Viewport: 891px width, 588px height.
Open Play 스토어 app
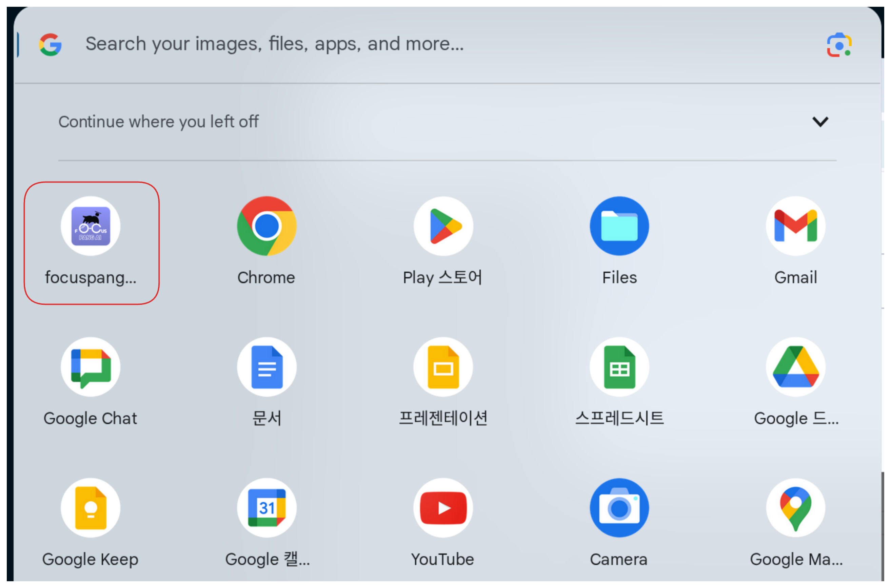(x=443, y=227)
